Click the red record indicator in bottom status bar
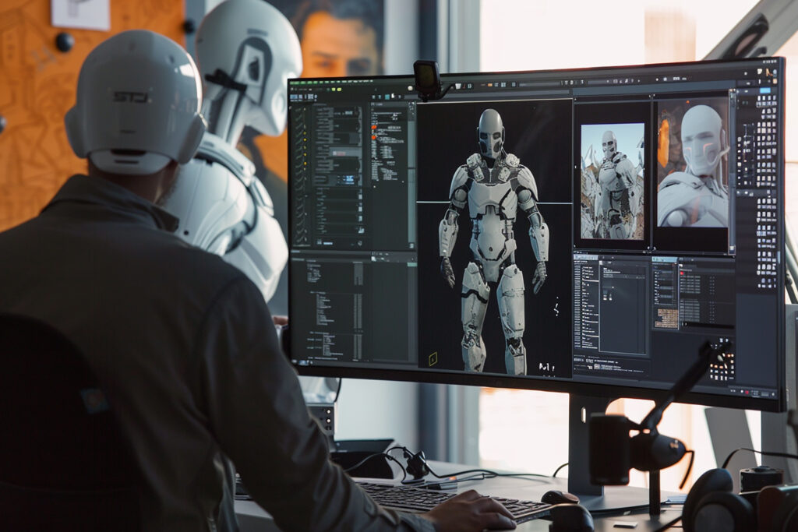The width and height of the screenshot is (798, 532). pyautogui.click(x=747, y=392)
